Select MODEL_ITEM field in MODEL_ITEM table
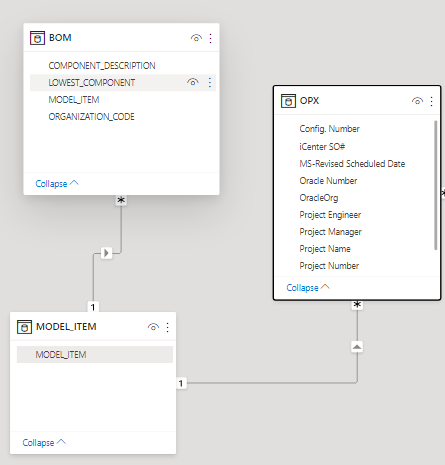This screenshot has width=445, height=465. (x=61, y=355)
